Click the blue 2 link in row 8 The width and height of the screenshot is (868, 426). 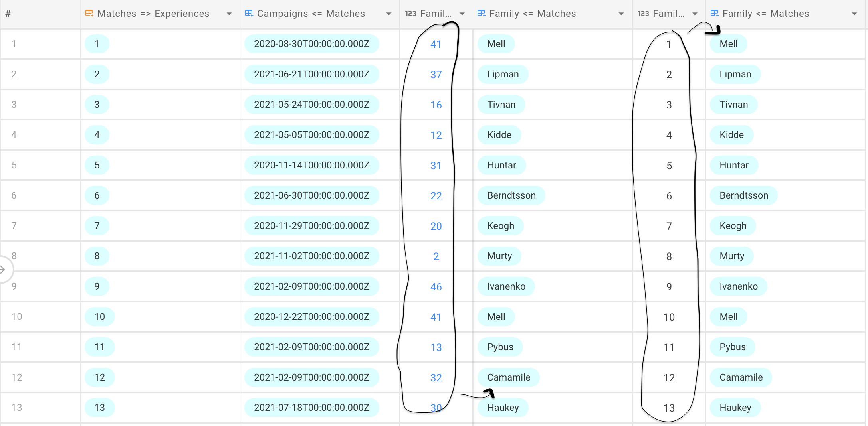click(436, 256)
